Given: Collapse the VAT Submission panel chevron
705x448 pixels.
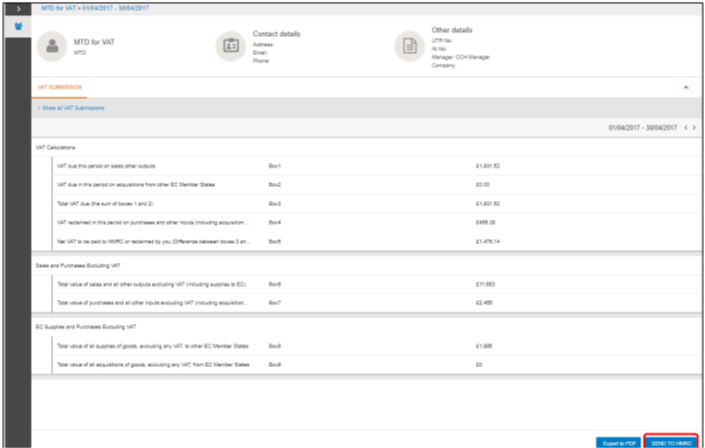Looking at the screenshot, I should pos(686,87).
